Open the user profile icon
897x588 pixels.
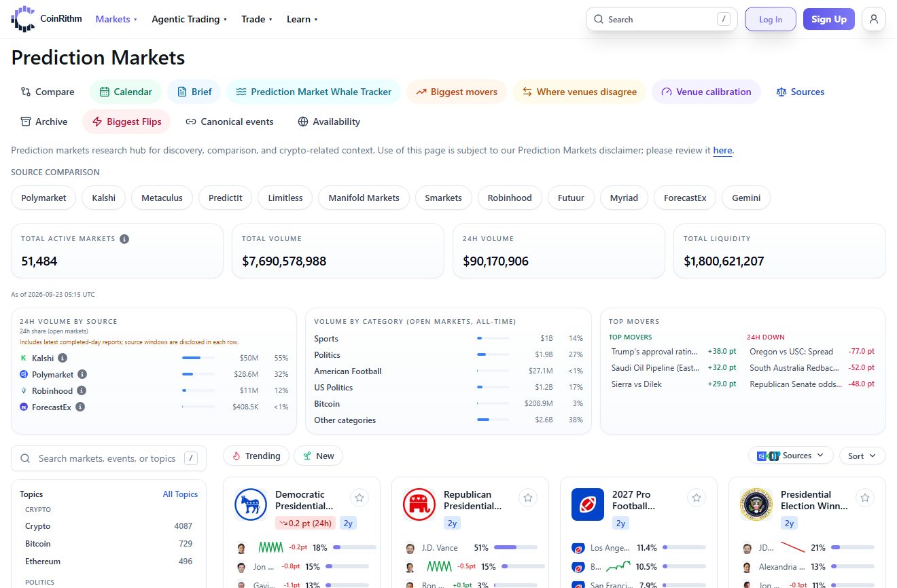click(x=874, y=19)
